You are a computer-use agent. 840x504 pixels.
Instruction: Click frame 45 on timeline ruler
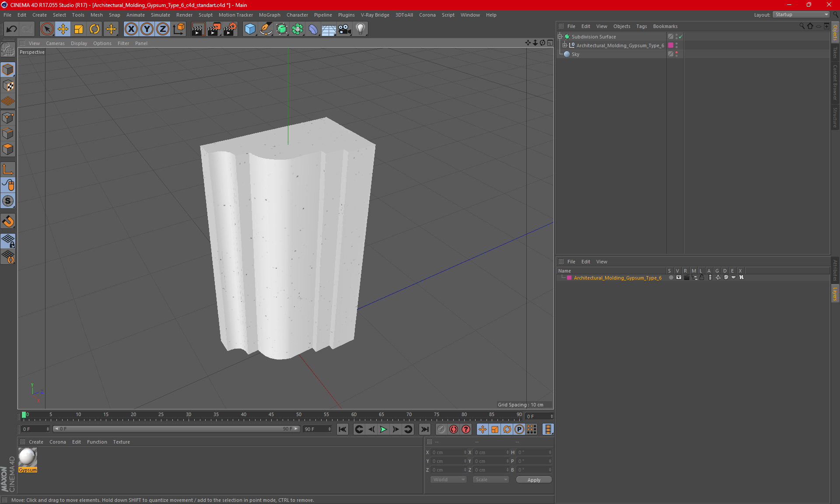(271, 415)
